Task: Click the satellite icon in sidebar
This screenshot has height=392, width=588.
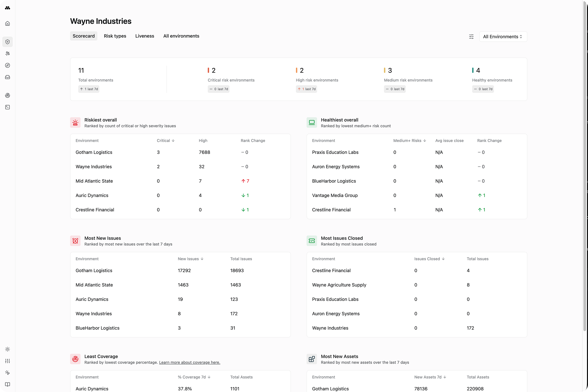Action: tap(8, 54)
